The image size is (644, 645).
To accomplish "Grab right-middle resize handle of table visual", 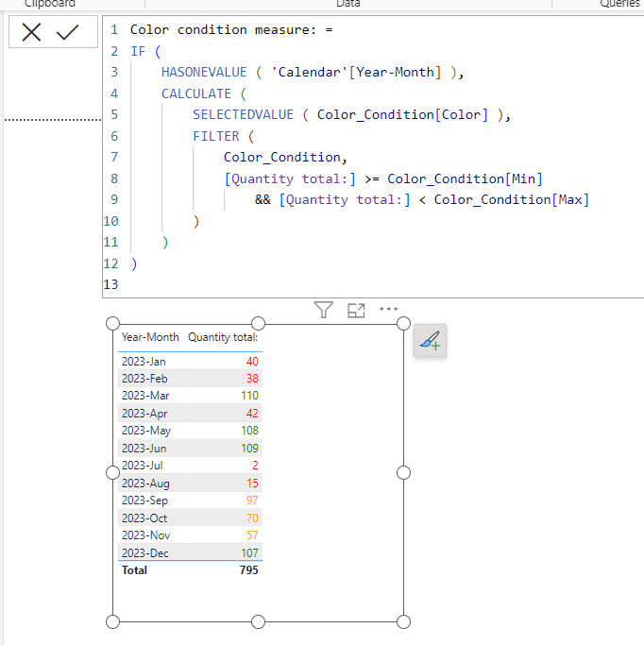I will [404, 473].
